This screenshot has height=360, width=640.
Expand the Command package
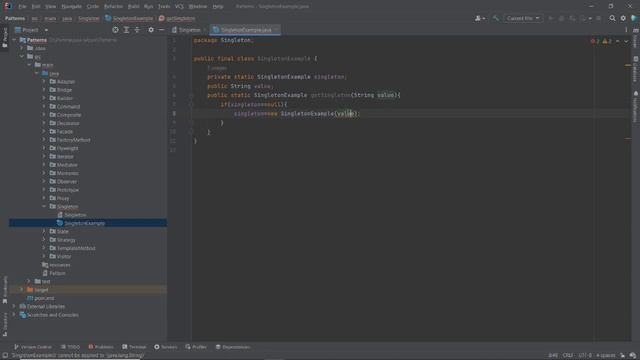pyautogui.click(x=44, y=107)
